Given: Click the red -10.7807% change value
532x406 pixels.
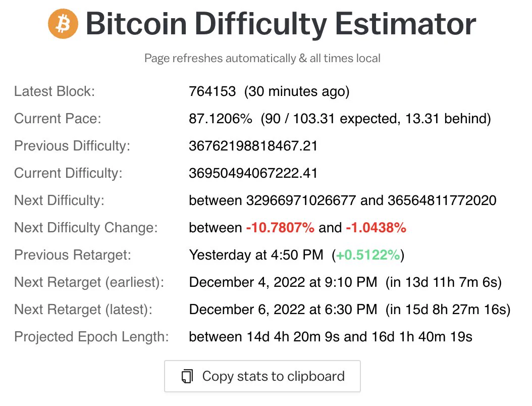Looking at the screenshot, I should [280, 228].
